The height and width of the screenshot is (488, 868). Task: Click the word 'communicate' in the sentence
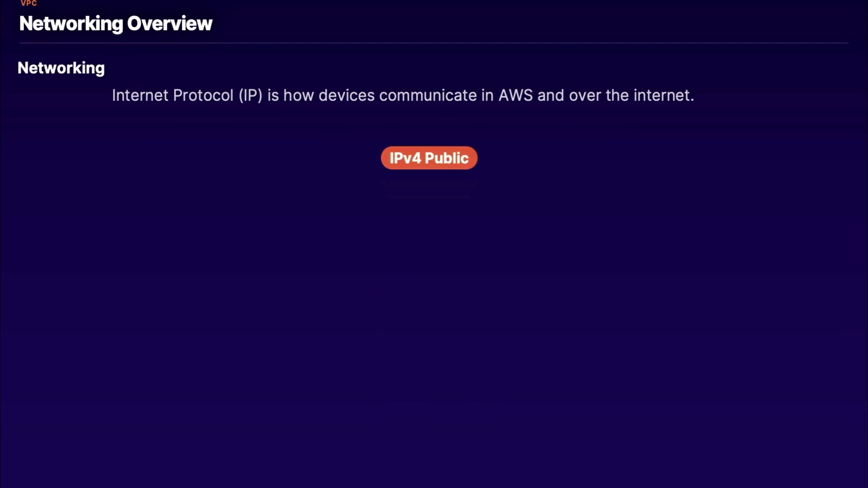coord(428,95)
